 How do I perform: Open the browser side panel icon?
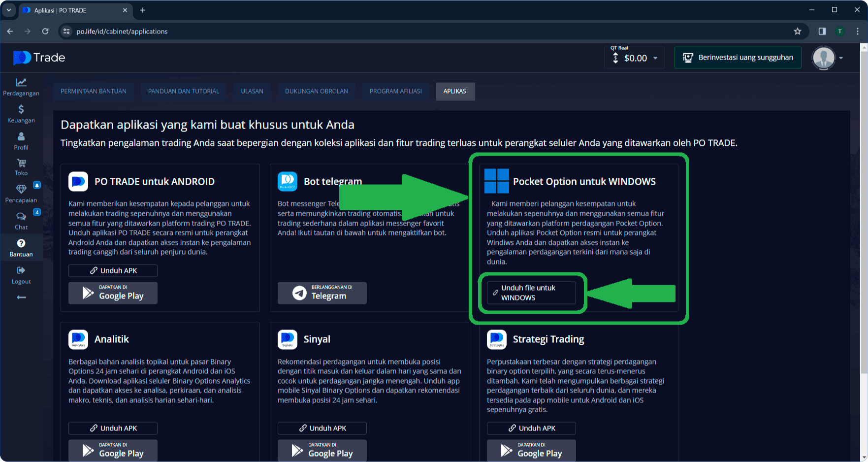click(x=822, y=31)
